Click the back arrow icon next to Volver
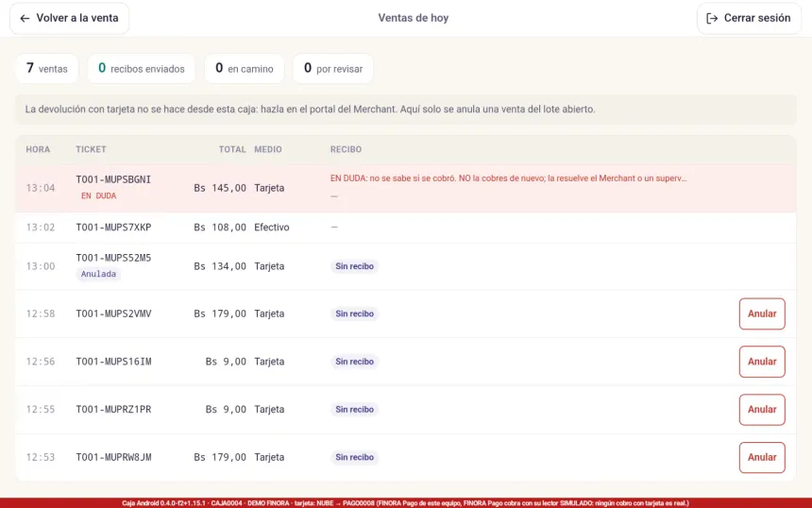 25,18
